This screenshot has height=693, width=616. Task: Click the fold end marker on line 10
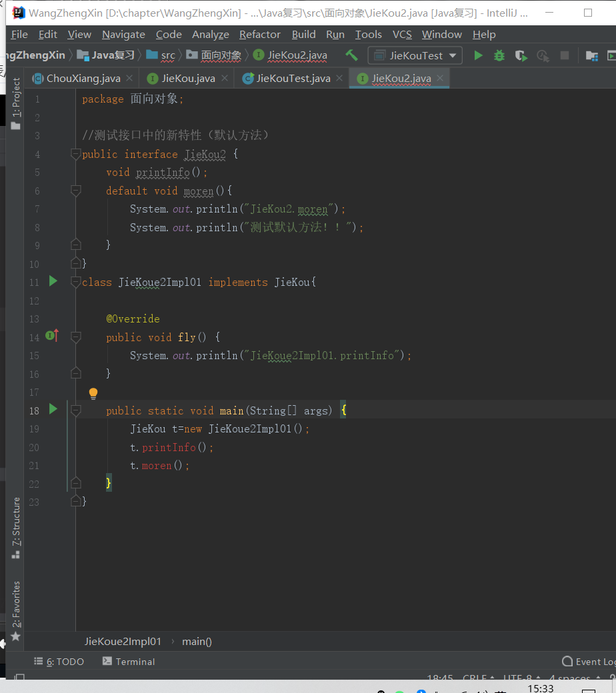[x=75, y=263]
